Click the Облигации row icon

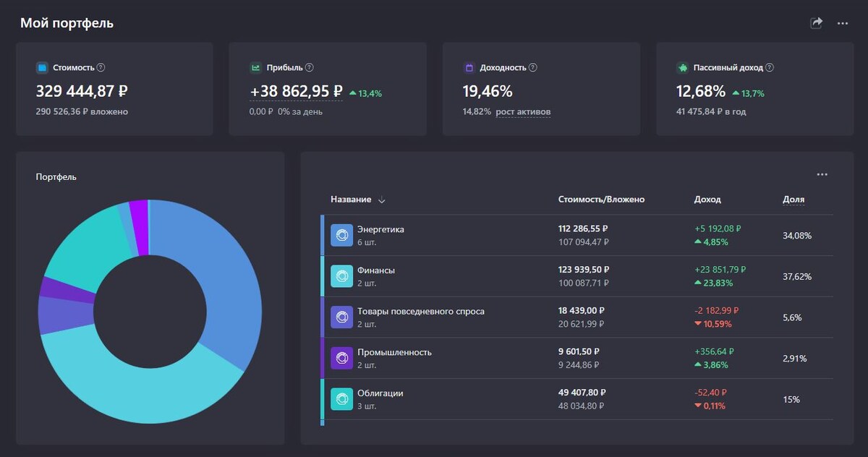[x=341, y=398]
